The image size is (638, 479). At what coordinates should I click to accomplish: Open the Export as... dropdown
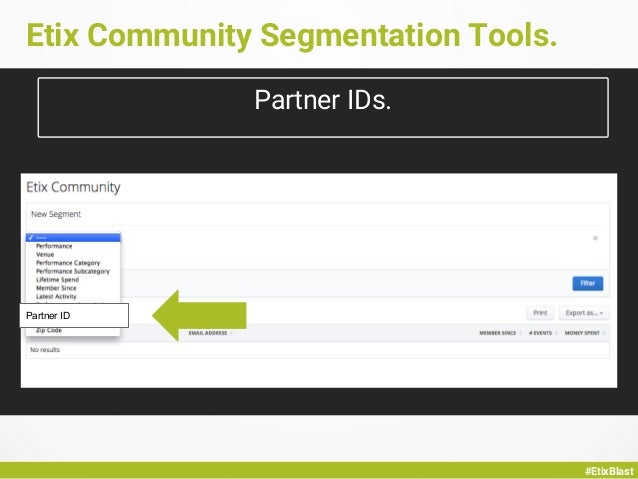(x=584, y=313)
